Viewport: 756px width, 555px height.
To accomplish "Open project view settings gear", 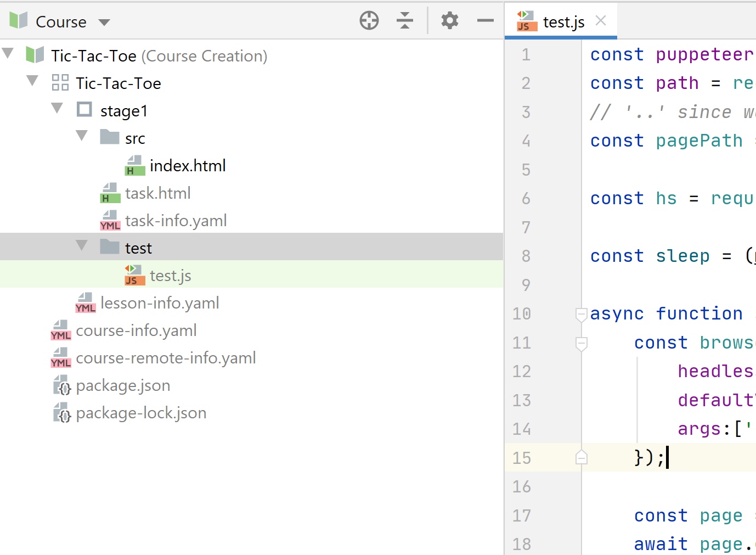I will pyautogui.click(x=450, y=21).
